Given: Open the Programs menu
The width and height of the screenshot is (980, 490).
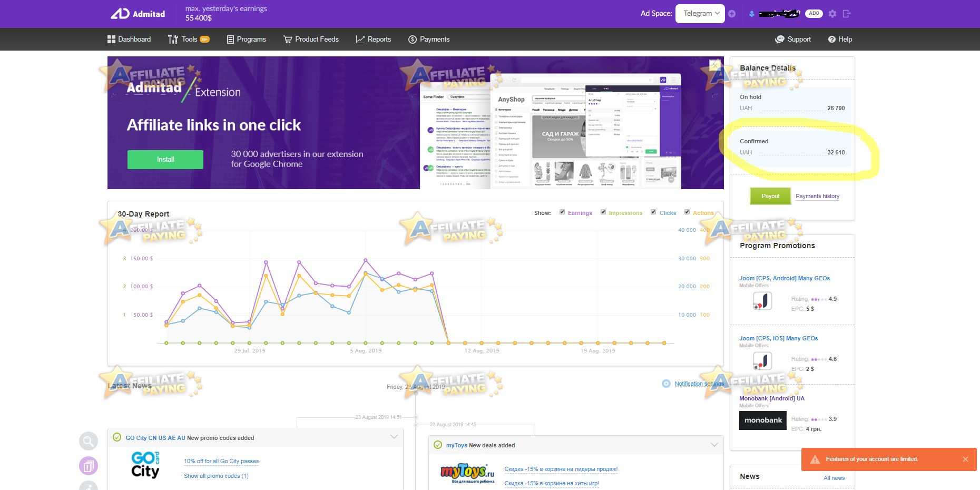Looking at the screenshot, I should (x=247, y=39).
